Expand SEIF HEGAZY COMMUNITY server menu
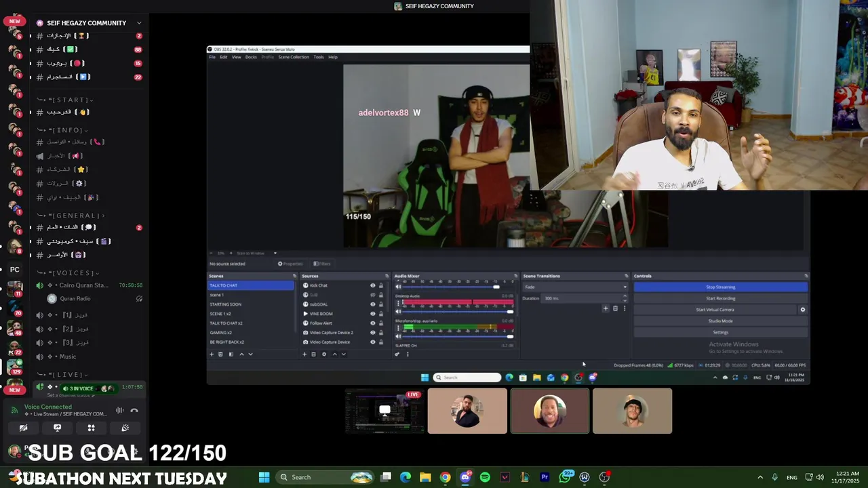Screen dimensions: 868x488 (139, 23)
